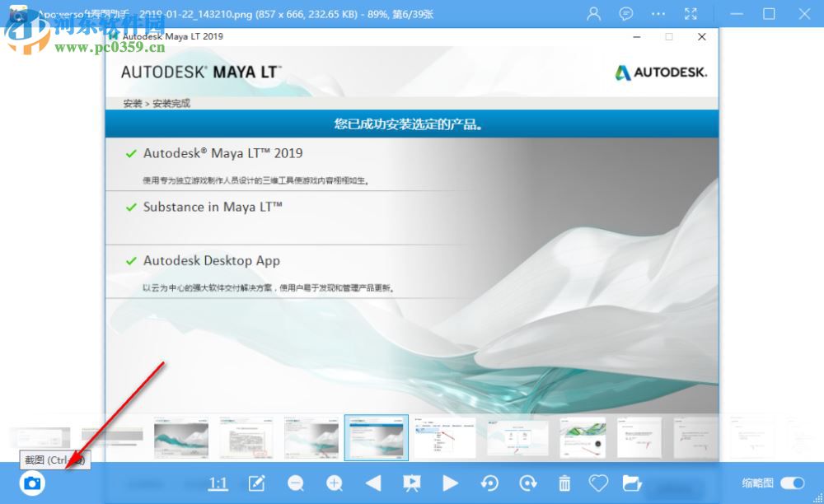The height and width of the screenshot is (504, 824).
Task: Disable the 缩略图 thumbnail strip
Action: pyautogui.click(x=792, y=483)
